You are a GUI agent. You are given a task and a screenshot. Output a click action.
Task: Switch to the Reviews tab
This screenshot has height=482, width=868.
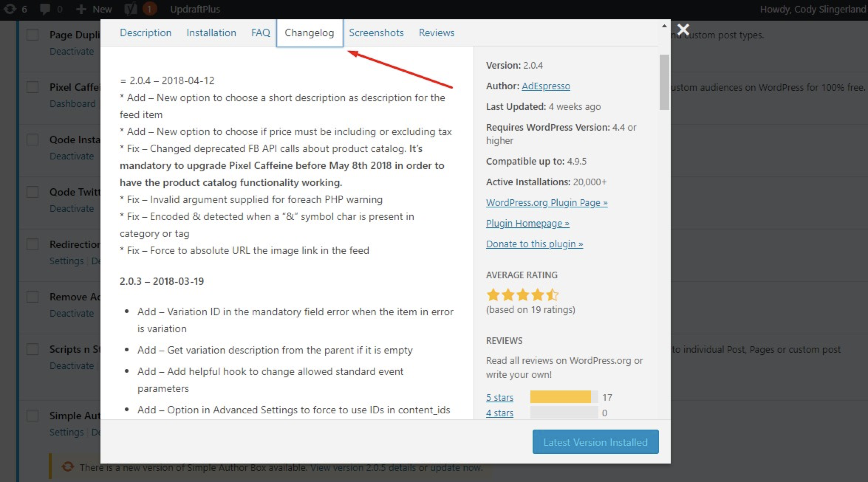click(x=437, y=32)
